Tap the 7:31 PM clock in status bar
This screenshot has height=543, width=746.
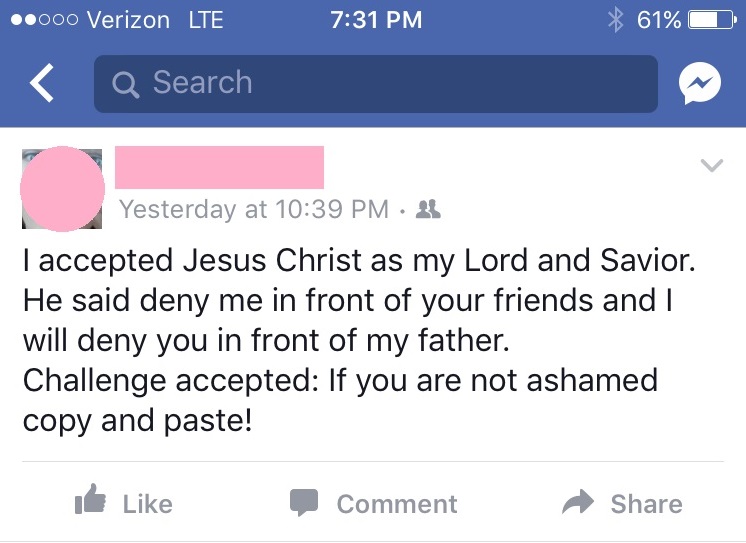(375, 19)
